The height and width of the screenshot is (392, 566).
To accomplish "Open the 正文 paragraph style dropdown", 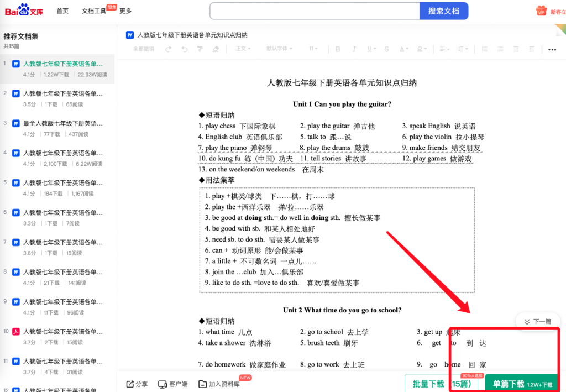I will [x=243, y=48].
